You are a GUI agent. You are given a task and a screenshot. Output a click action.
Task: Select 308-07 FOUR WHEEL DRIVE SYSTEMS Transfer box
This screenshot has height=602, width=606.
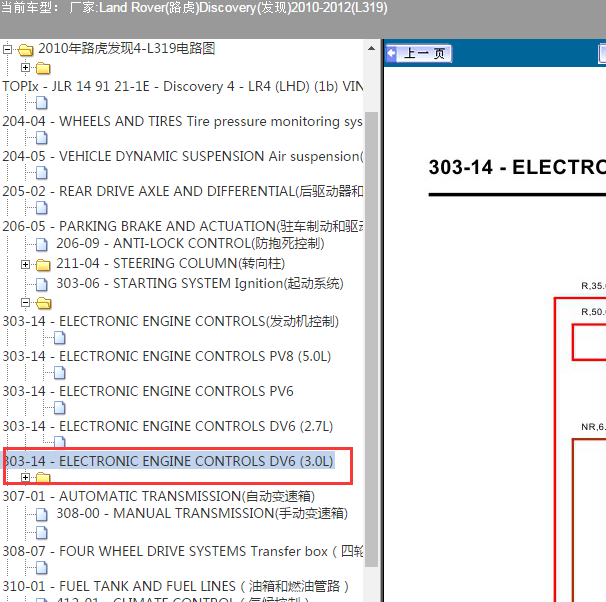[182, 551]
